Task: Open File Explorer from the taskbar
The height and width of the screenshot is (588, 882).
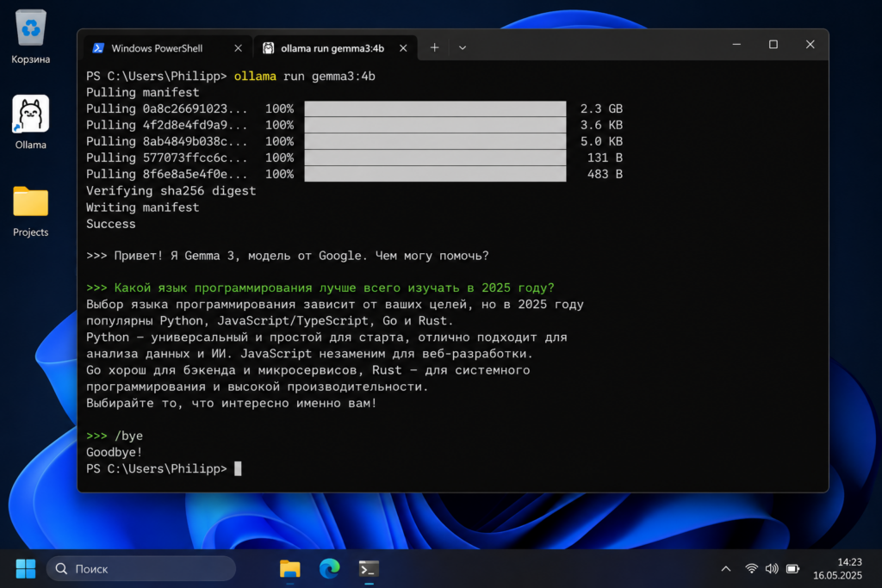Action: point(289,569)
